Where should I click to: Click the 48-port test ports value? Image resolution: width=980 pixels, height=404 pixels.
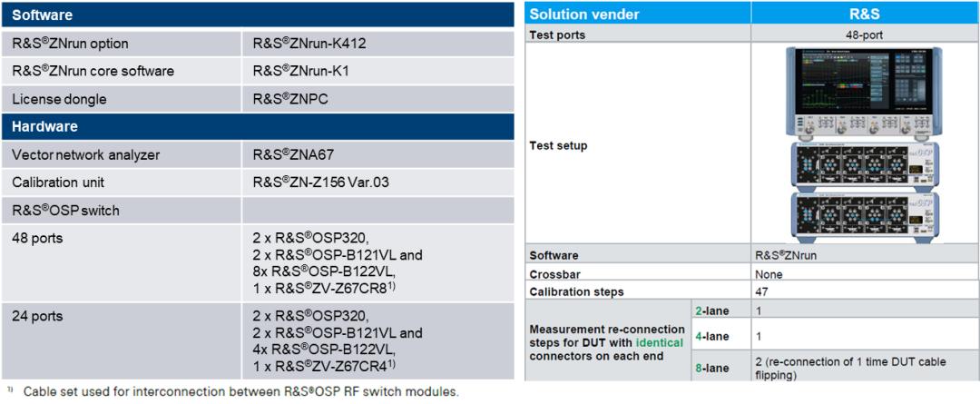pos(863,34)
